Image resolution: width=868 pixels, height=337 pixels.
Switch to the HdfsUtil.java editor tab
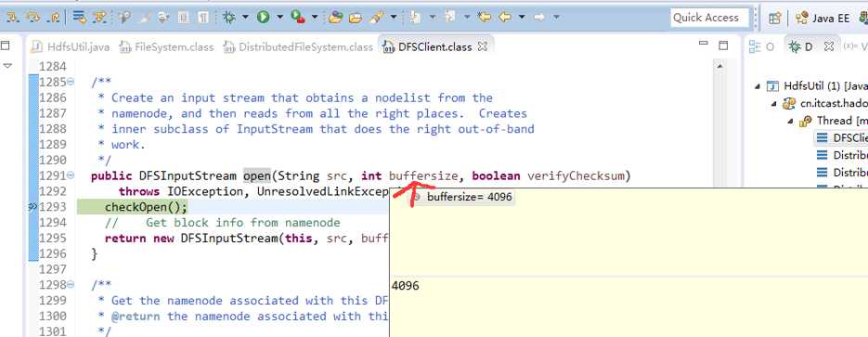click(71, 47)
